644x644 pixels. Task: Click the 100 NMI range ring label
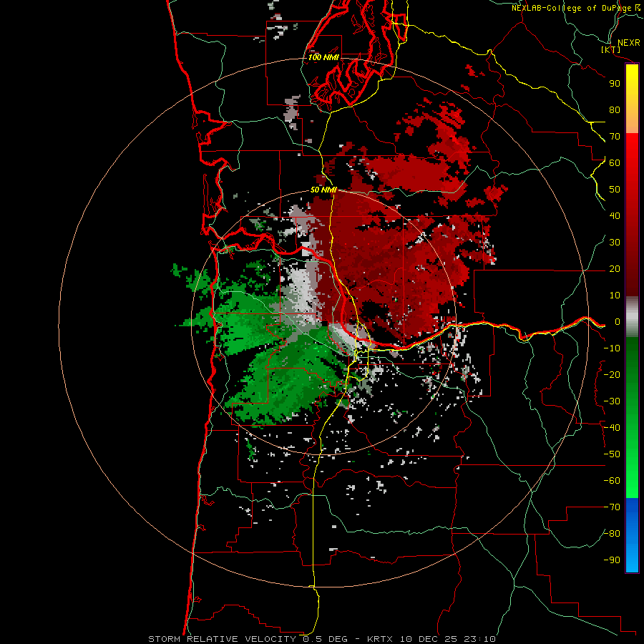[323, 57]
